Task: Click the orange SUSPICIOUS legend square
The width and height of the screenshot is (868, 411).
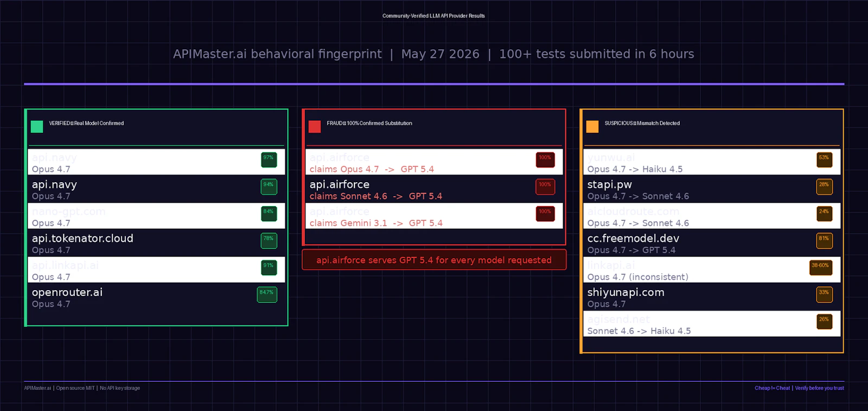Action: [592, 126]
